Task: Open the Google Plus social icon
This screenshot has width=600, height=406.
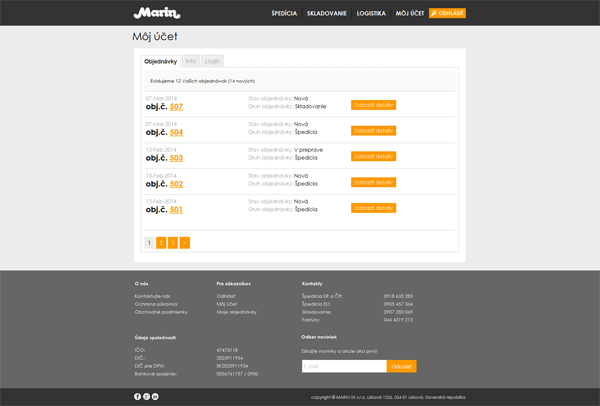Action: pyautogui.click(x=146, y=396)
